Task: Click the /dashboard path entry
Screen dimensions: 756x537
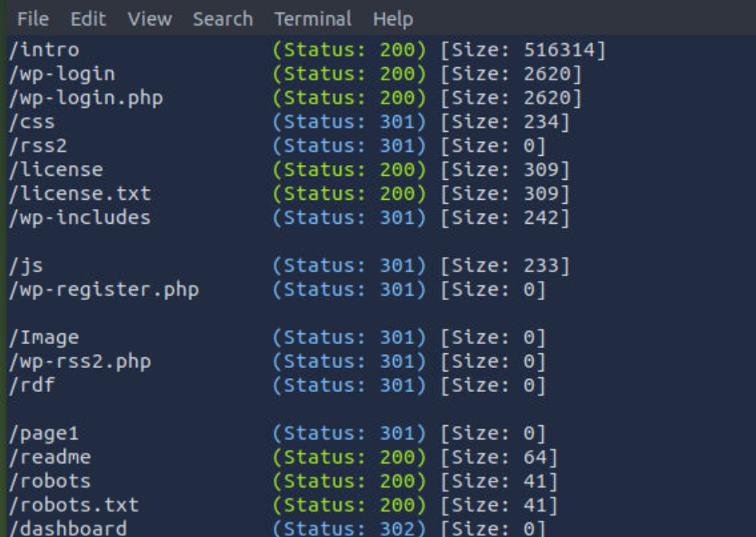Action: pos(68,529)
